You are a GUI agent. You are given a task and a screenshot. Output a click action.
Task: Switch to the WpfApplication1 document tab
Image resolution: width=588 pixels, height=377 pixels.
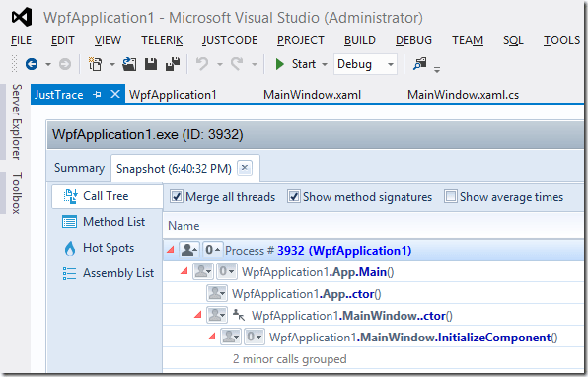coord(173,95)
